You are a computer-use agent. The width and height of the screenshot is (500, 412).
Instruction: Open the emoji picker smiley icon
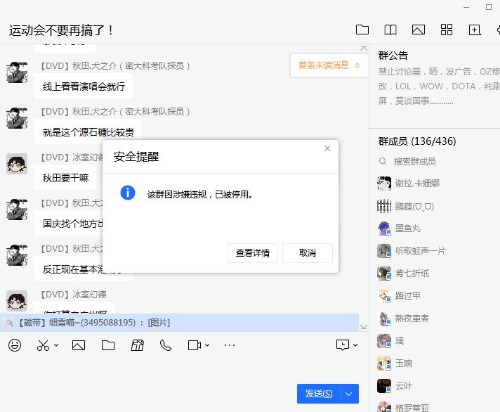(15, 345)
